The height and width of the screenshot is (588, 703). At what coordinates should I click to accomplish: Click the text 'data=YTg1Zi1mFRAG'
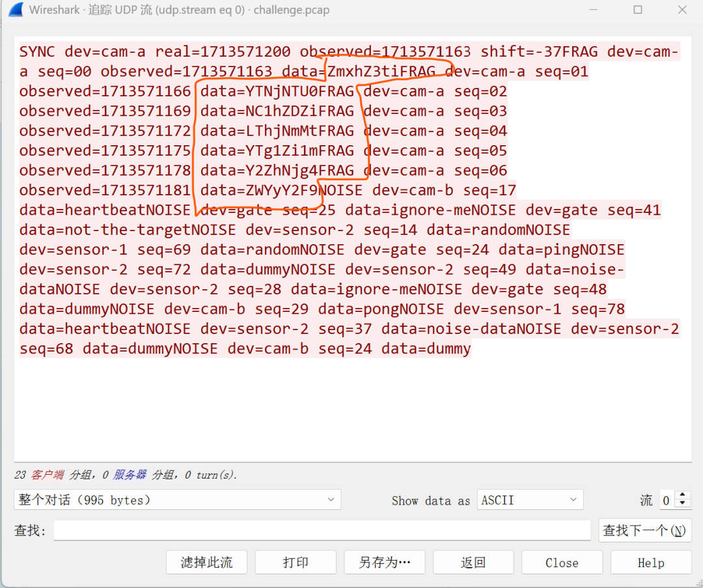[277, 150]
